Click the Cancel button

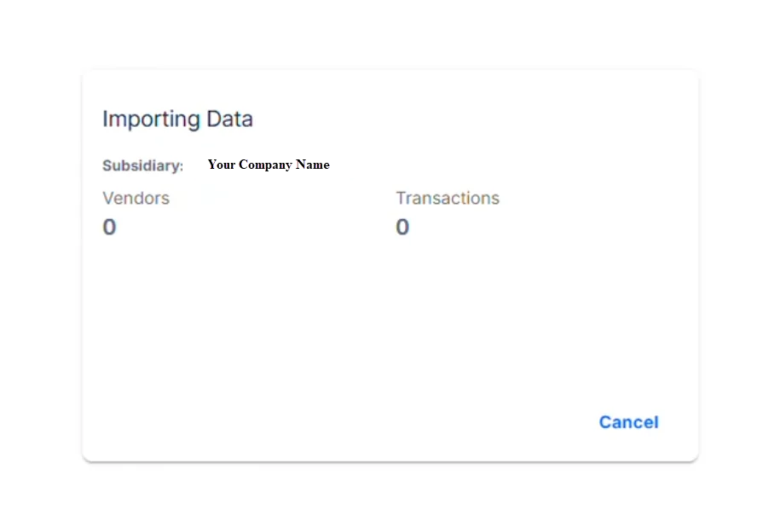628,422
